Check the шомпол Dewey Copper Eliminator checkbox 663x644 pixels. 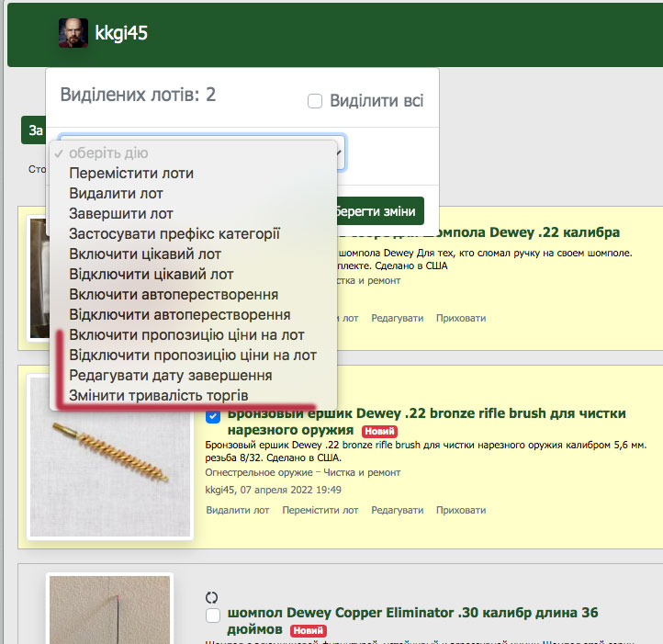pos(213,615)
